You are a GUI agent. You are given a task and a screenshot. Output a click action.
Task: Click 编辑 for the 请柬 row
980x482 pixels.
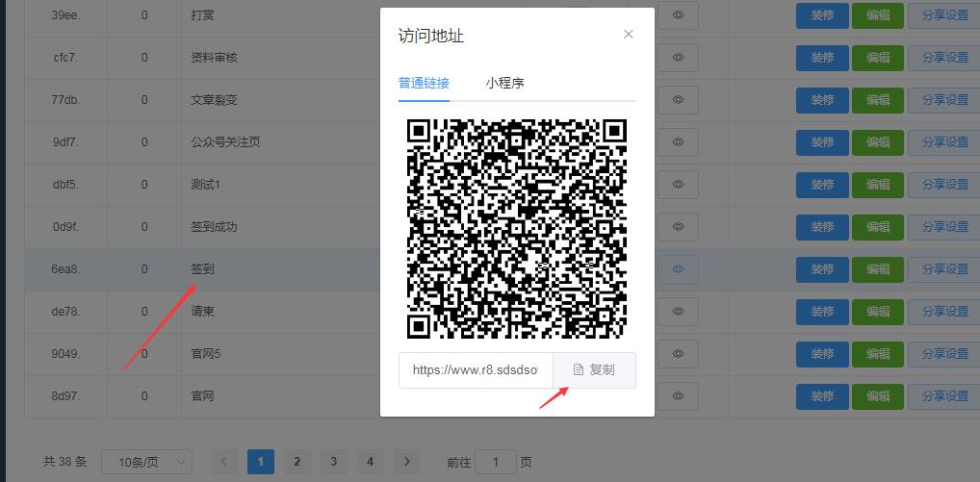click(x=878, y=312)
